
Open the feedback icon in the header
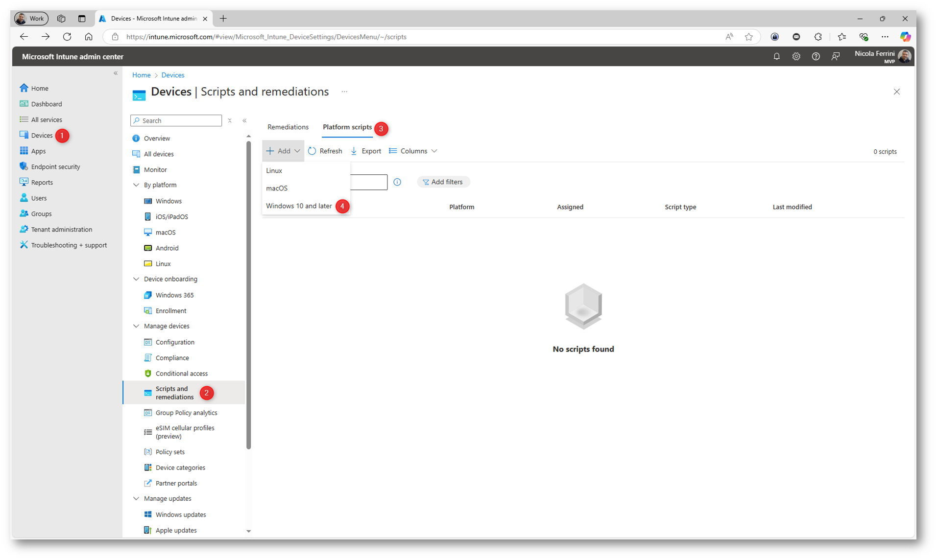(x=835, y=57)
